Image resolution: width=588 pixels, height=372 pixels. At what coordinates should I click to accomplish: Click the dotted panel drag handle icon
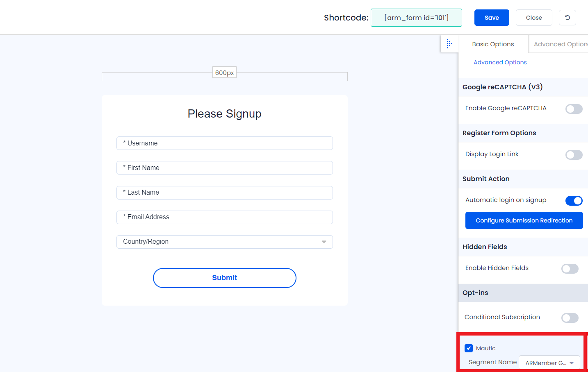449,43
